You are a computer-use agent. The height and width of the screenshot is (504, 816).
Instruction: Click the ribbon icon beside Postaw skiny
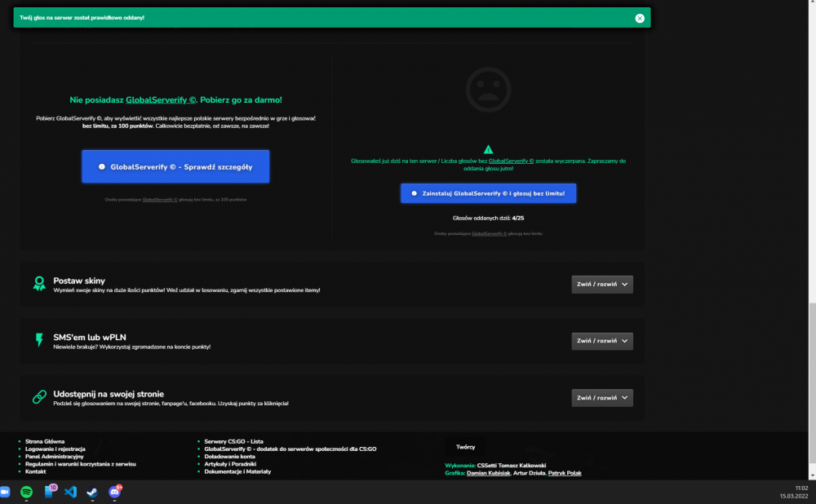pos(39,284)
